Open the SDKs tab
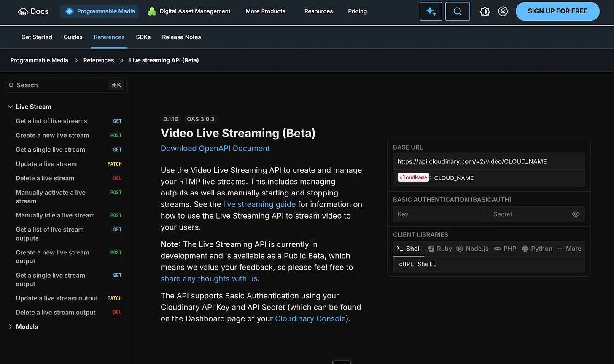 click(143, 37)
